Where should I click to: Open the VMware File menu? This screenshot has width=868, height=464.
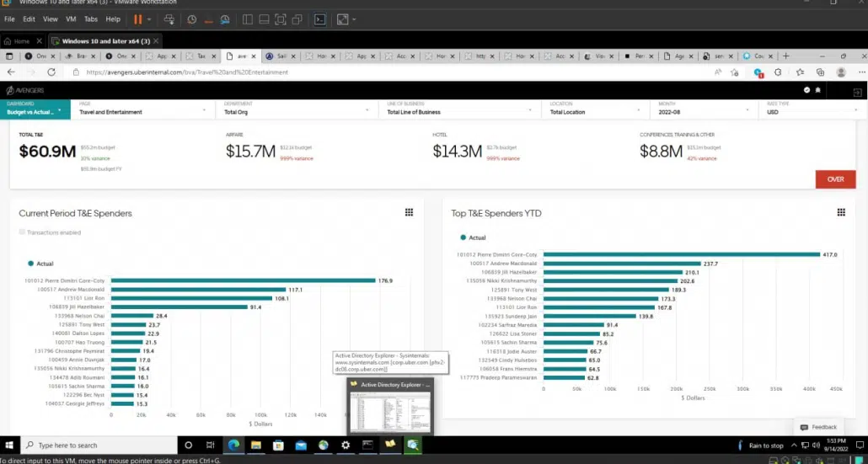9,19
